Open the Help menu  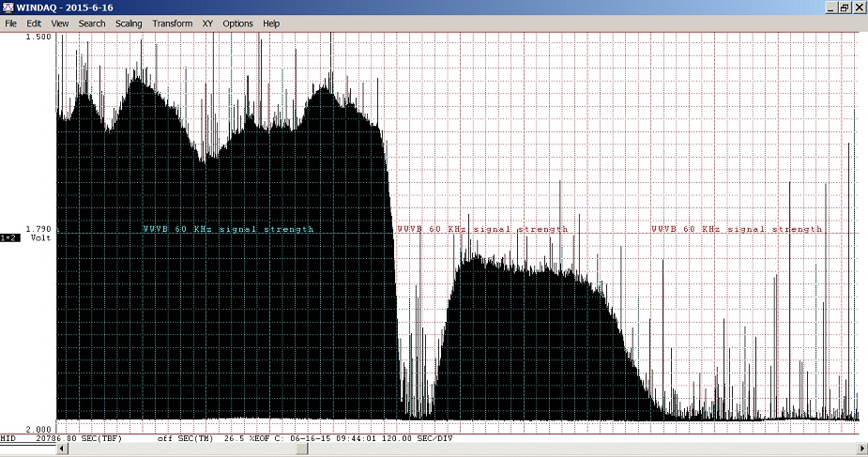pyautogui.click(x=271, y=23)
